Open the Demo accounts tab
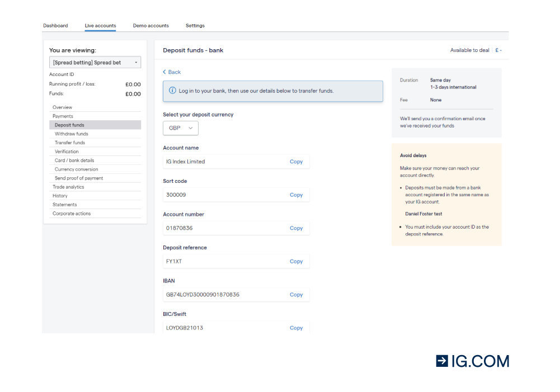 [150, 25]
